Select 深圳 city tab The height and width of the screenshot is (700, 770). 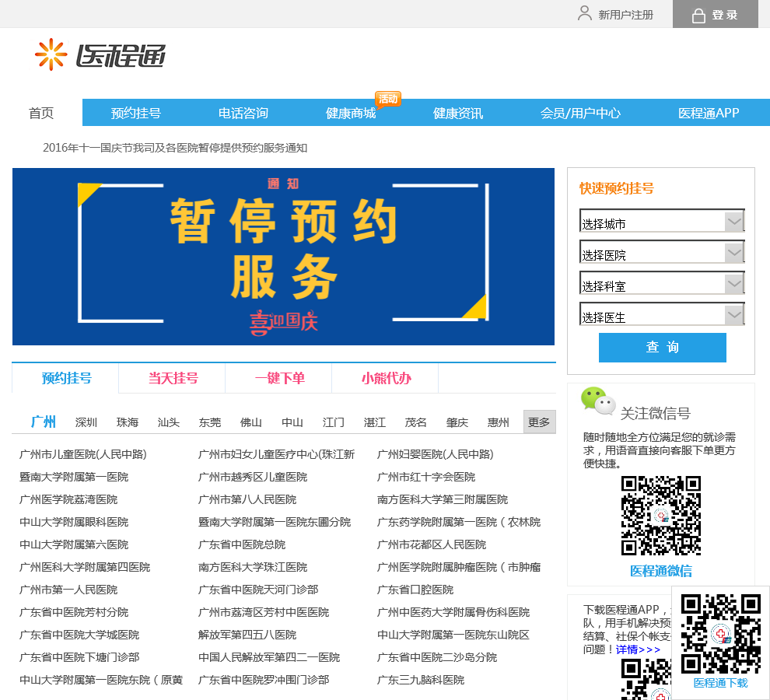86,422
